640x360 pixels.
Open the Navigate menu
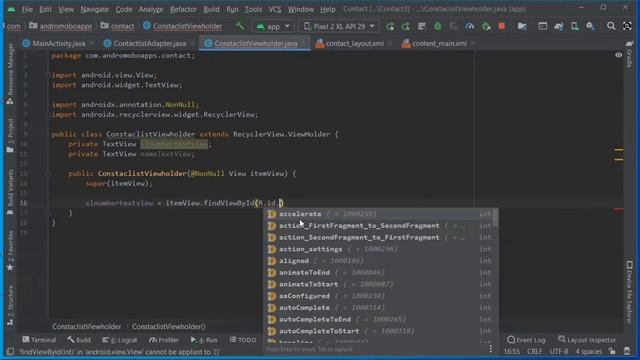(x=95, y=9)
